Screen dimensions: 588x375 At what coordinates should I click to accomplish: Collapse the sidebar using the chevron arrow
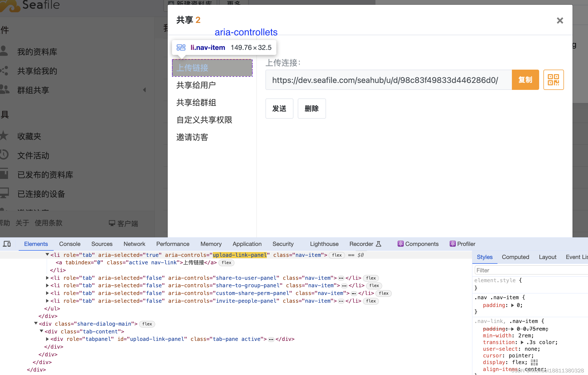coord(144,90)
